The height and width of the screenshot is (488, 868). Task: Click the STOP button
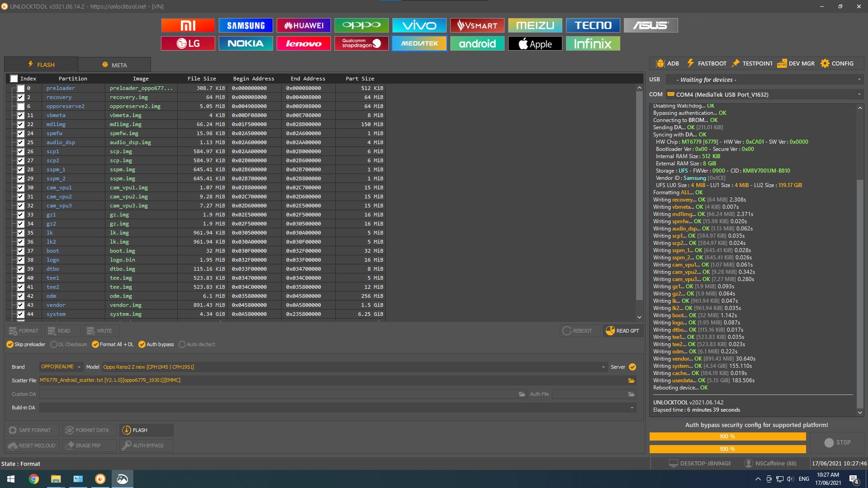pyautogui.click(x=837, y=443)
